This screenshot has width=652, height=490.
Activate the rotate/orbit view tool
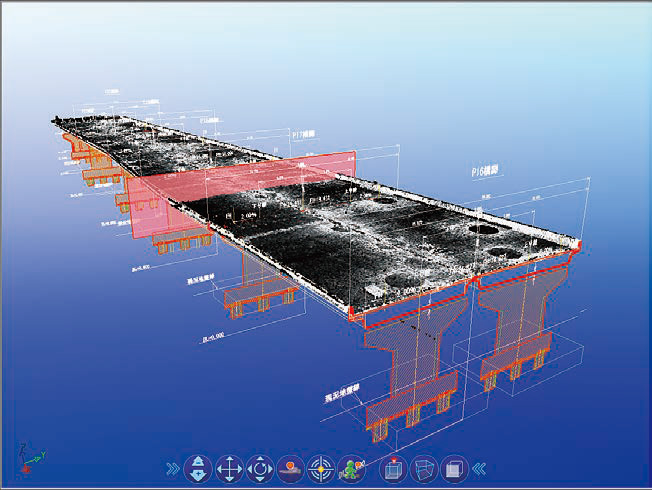tap(260, 468)
